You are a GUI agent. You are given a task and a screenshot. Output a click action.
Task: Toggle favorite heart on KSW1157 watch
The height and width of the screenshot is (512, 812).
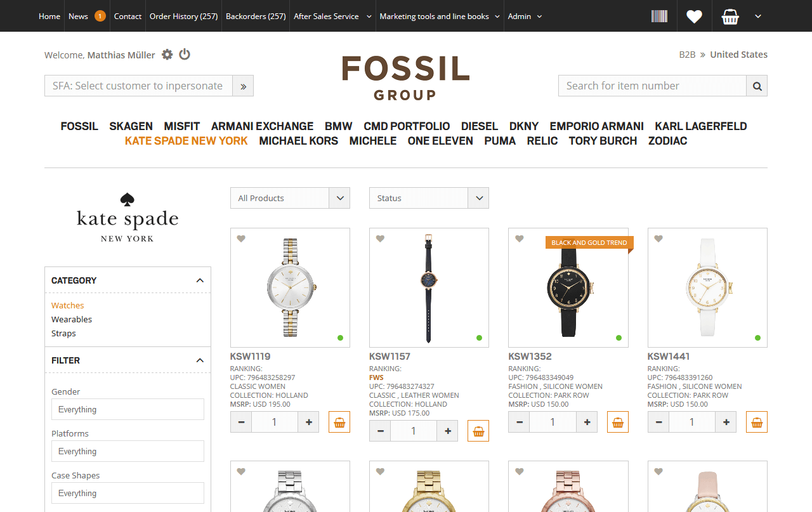380,239
